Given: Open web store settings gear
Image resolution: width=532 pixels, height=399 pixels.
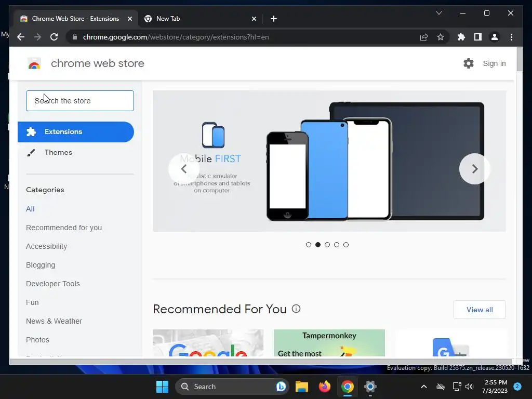Looking at the screenshot, I should (469, 63).
